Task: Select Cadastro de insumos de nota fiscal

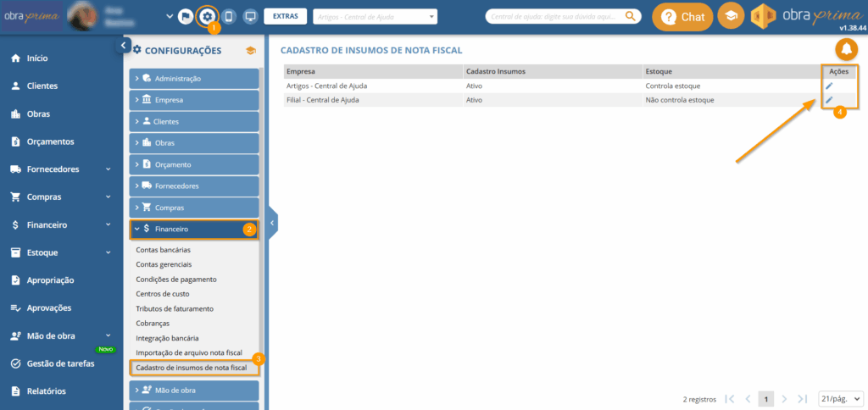Action: 192,368
